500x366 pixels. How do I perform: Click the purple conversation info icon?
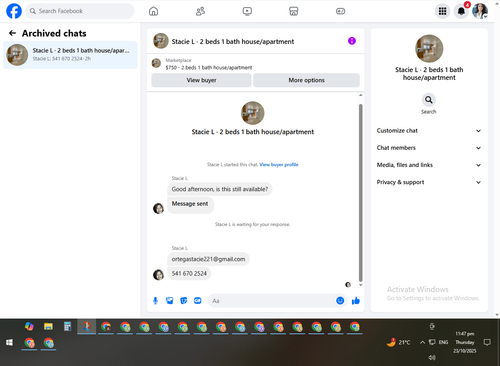(x=352, y=41)
